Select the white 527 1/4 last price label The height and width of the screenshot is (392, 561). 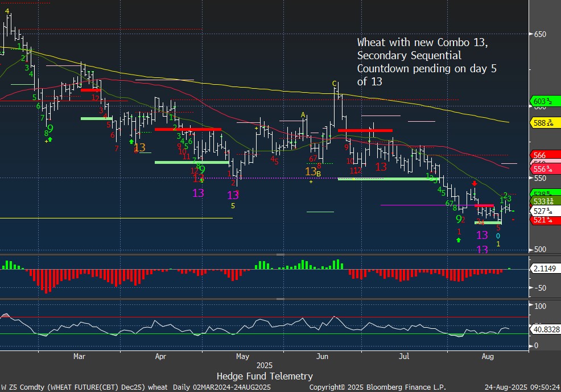point(544,211)
